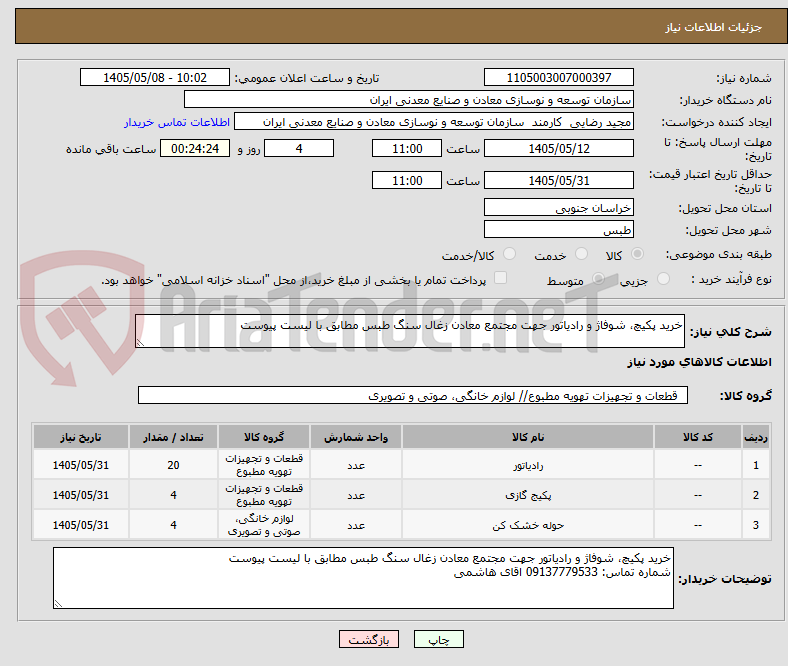Select the جزیی purchase type radio
The width and height of the screenshot is (788, 666).
point(663,278)
